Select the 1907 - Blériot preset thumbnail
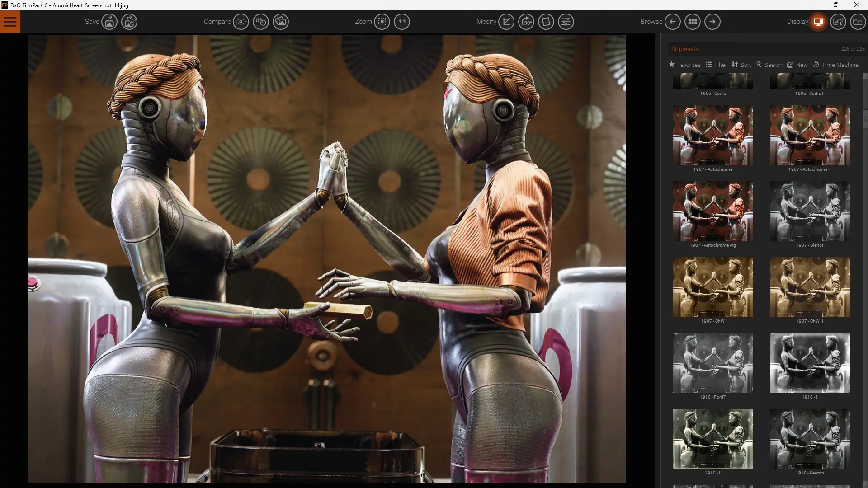This screenshot has width=868, height=488. 810,211
